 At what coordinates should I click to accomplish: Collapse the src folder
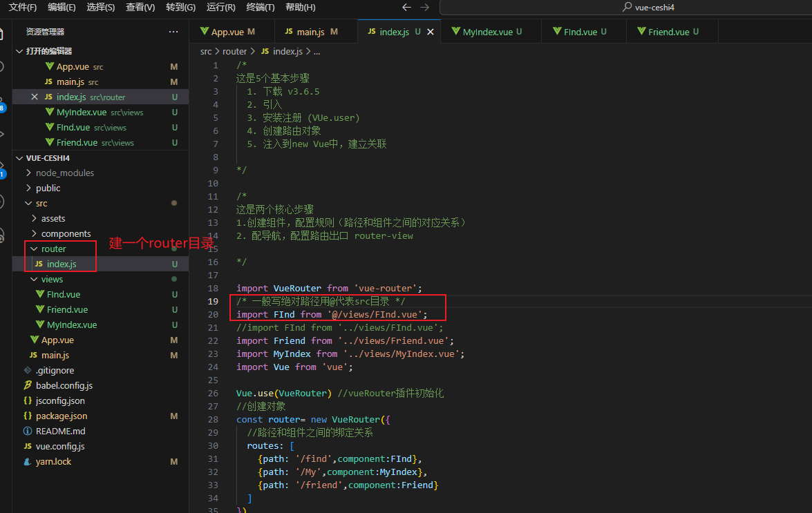point(100,203)
